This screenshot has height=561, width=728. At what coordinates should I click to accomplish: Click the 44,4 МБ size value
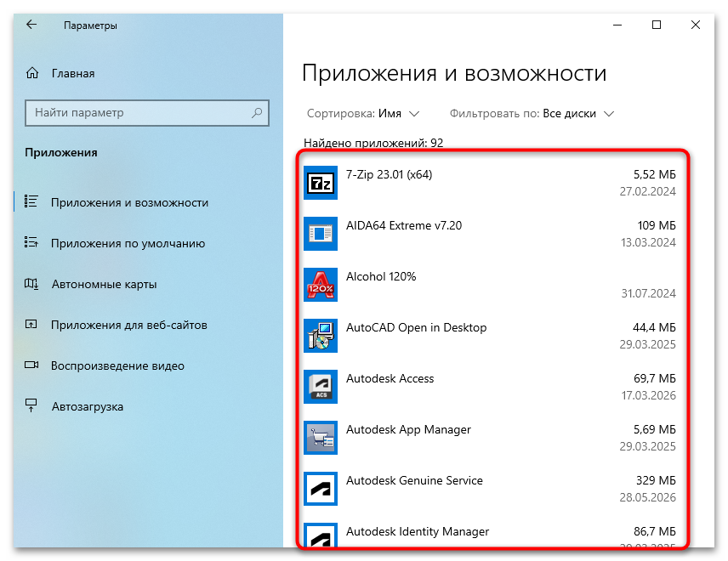[654, 327]
